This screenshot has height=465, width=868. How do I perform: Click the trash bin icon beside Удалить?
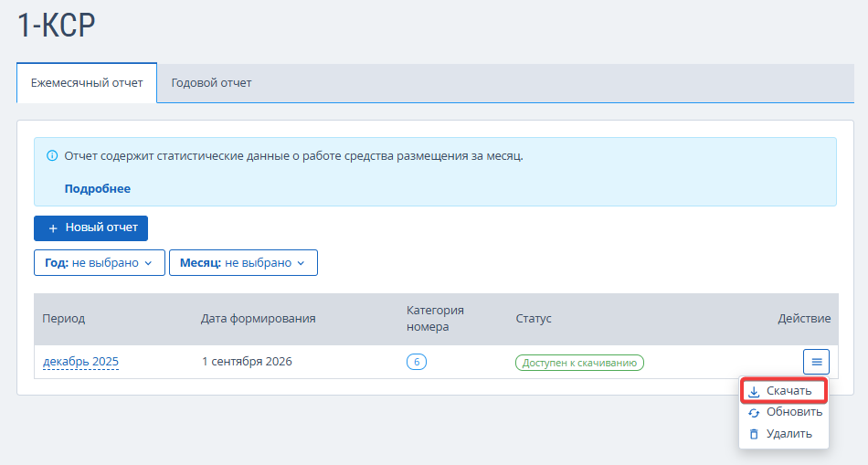point(754,434)
